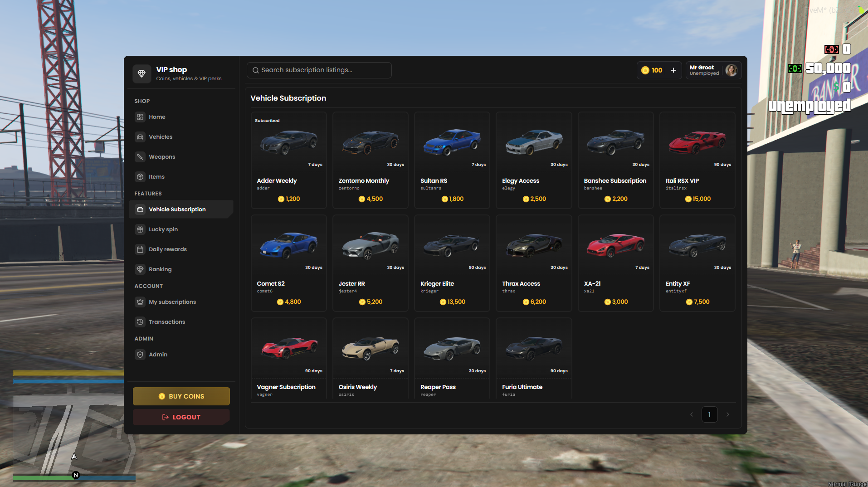Click the Home grid icon
Screen dimensions: 868x487
point(140,117)
